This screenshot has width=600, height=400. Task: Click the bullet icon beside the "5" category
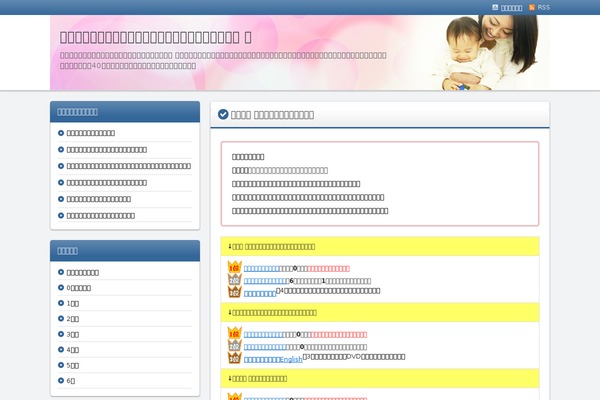click(61, 365)
